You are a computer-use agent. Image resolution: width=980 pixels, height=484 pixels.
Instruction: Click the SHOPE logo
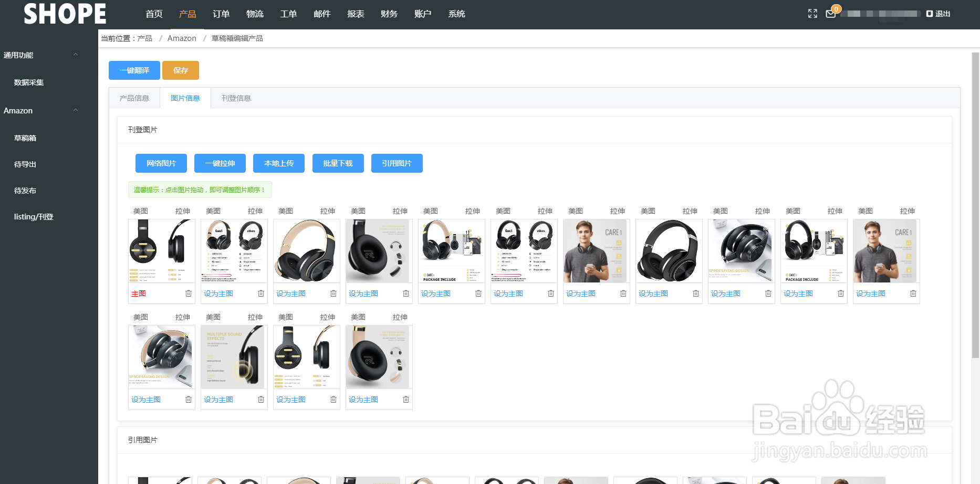65,14
